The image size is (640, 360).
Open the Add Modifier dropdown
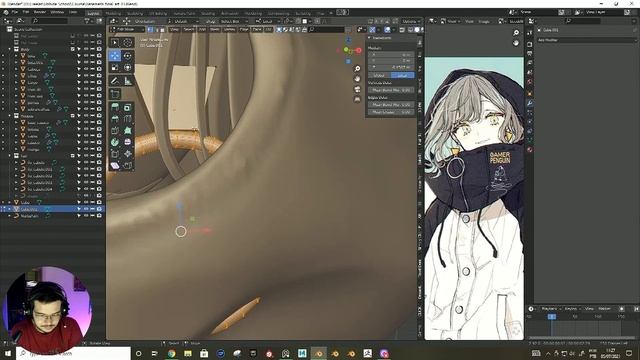(x=587, y=40)
